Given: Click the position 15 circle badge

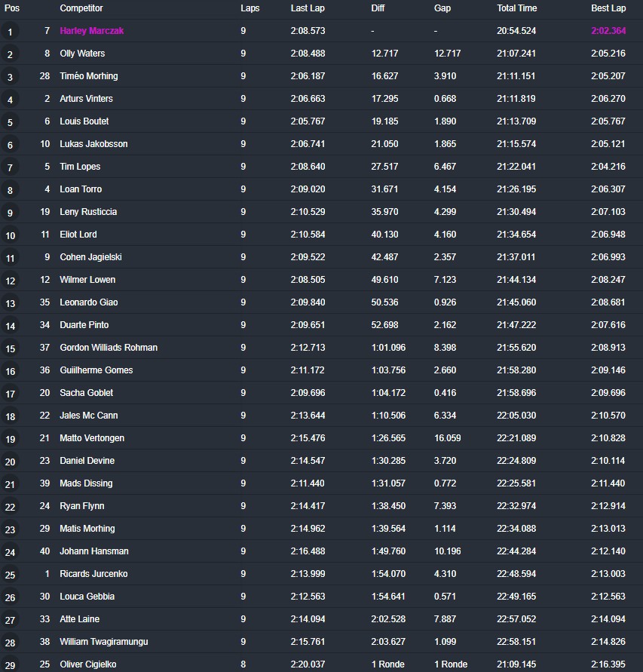Looking at the screenshot, I should coord(10,348).
